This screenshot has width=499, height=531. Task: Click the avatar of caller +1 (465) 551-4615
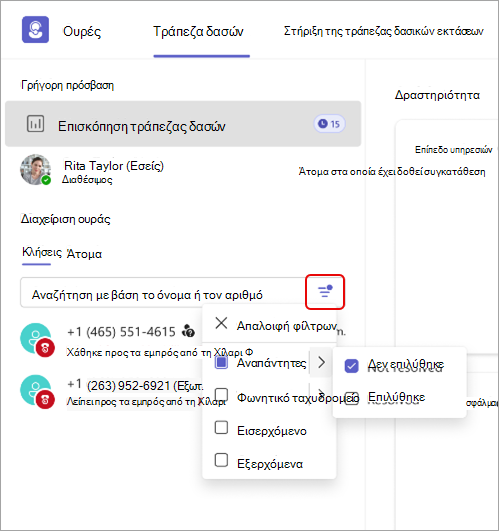click(x=37, y=339)
